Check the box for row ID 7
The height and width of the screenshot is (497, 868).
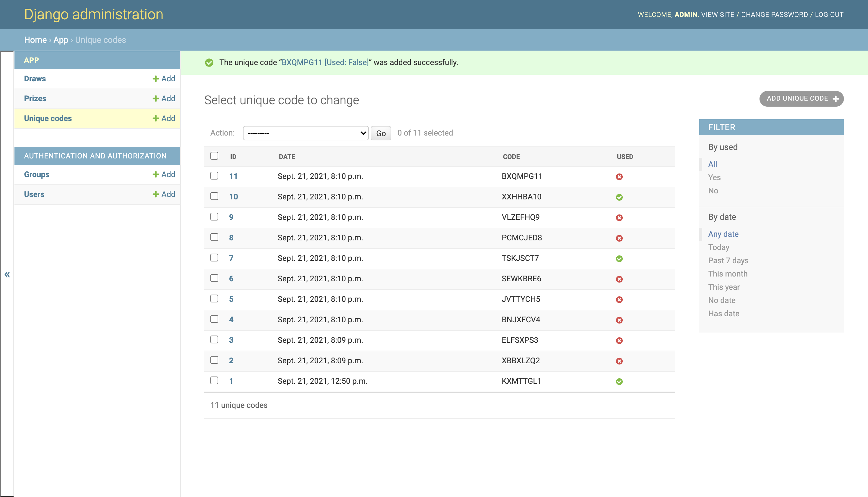click(x=214, y=258)
